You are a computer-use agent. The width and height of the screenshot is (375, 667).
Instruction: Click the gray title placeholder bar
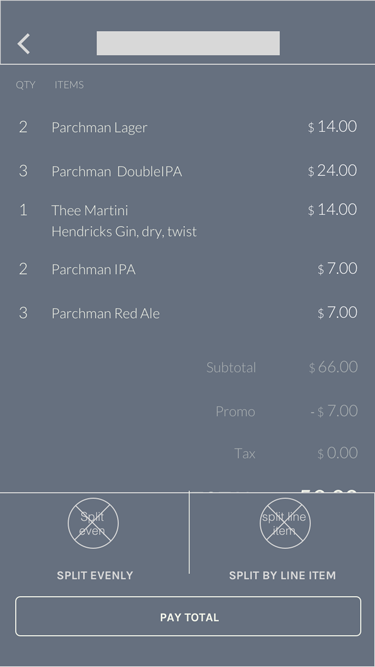[x=188, y=43]
